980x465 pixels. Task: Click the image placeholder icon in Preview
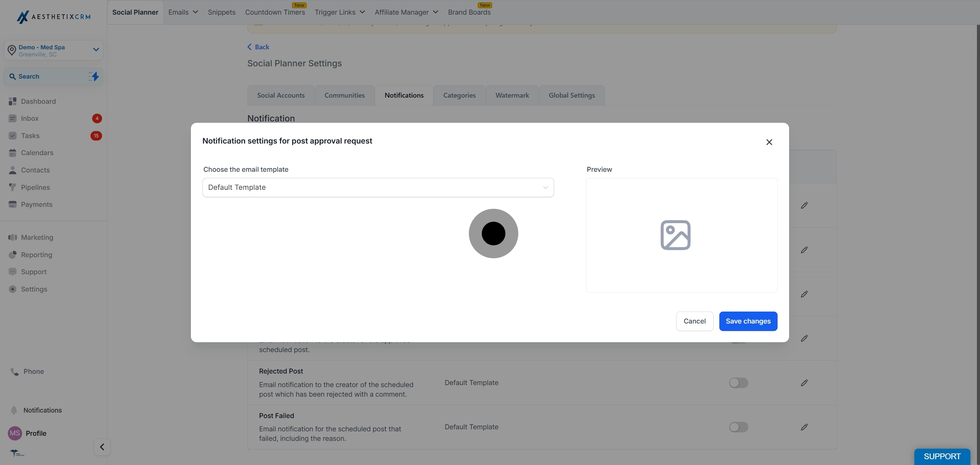(675, 235)
